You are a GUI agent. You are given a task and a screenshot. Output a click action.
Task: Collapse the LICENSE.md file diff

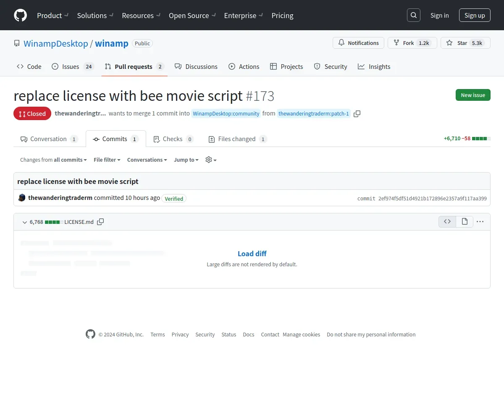pyautogui.click(x=24, y=222)
